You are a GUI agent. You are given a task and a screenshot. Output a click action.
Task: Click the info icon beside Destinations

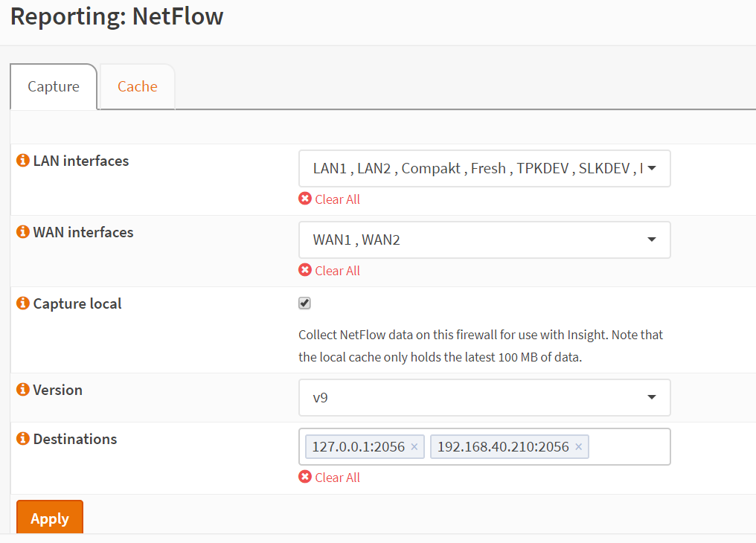22,438
